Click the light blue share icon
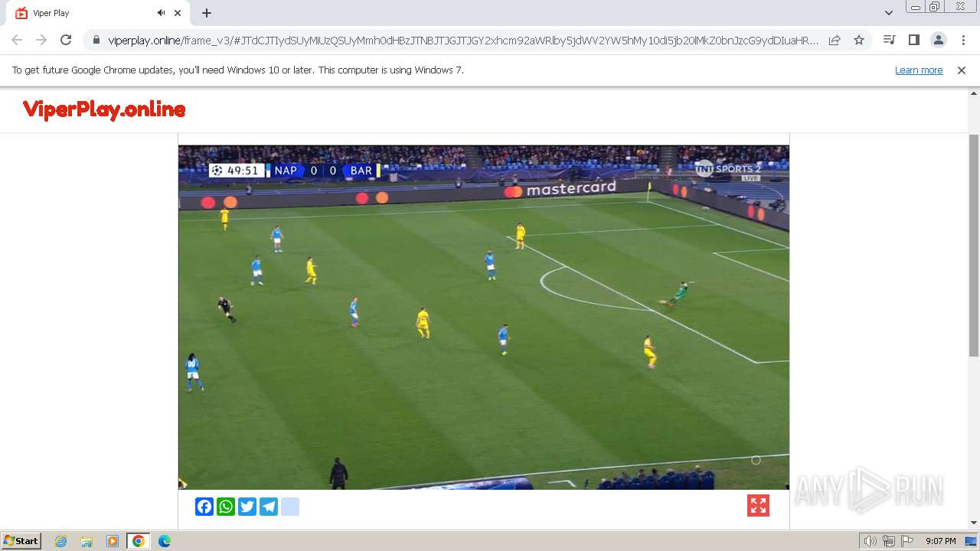 click(290, 507)
